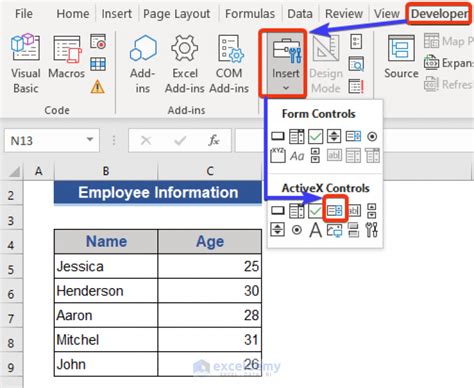
Task: Select the ActiveX option button control
Action: pyautogui.click(x=296, y=230)
